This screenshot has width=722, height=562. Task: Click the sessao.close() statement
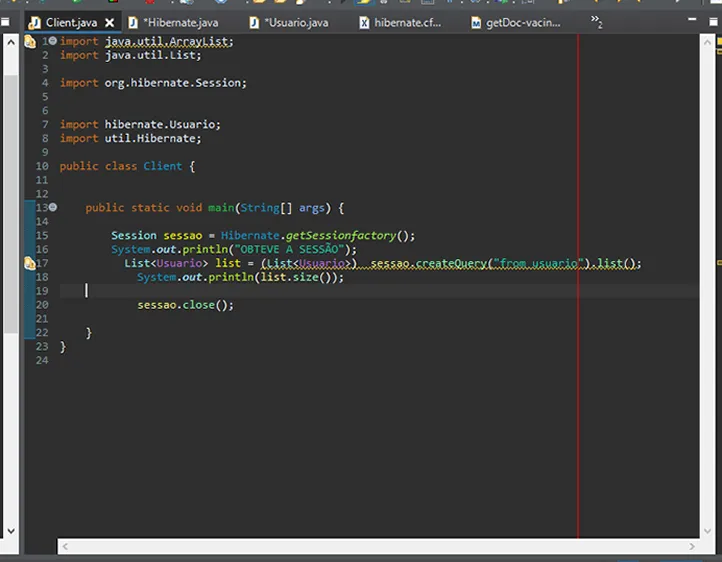click(185, 305)
